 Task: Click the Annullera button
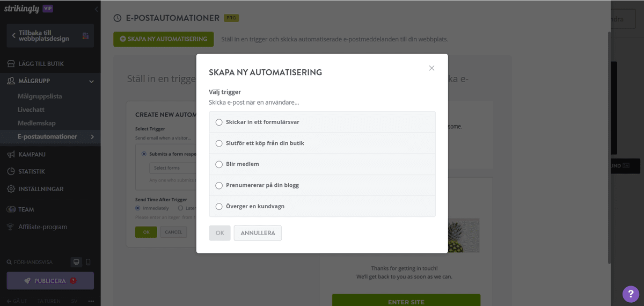[x=258, y=233]
